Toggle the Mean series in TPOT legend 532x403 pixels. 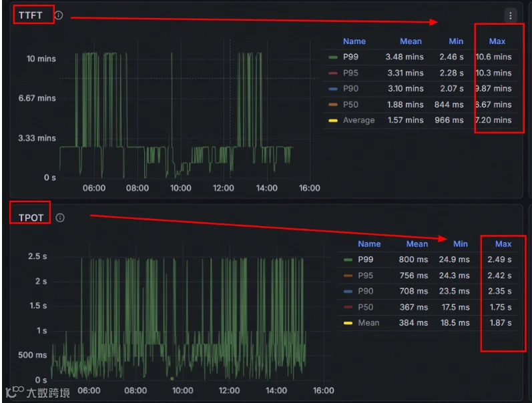(368, 323)
